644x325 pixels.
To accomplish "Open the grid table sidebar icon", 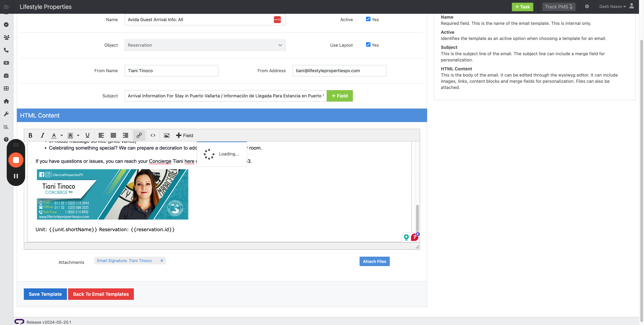I will (x=6, y=88).
